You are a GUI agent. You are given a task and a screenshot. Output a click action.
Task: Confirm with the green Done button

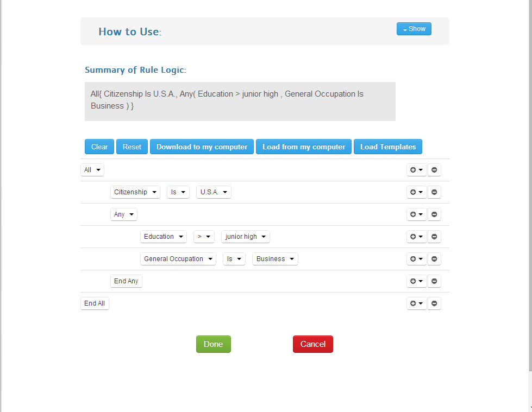coord(214,344)
